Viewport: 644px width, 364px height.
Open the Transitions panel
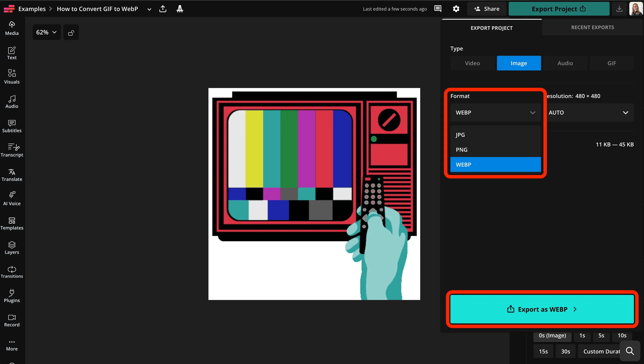12,272
